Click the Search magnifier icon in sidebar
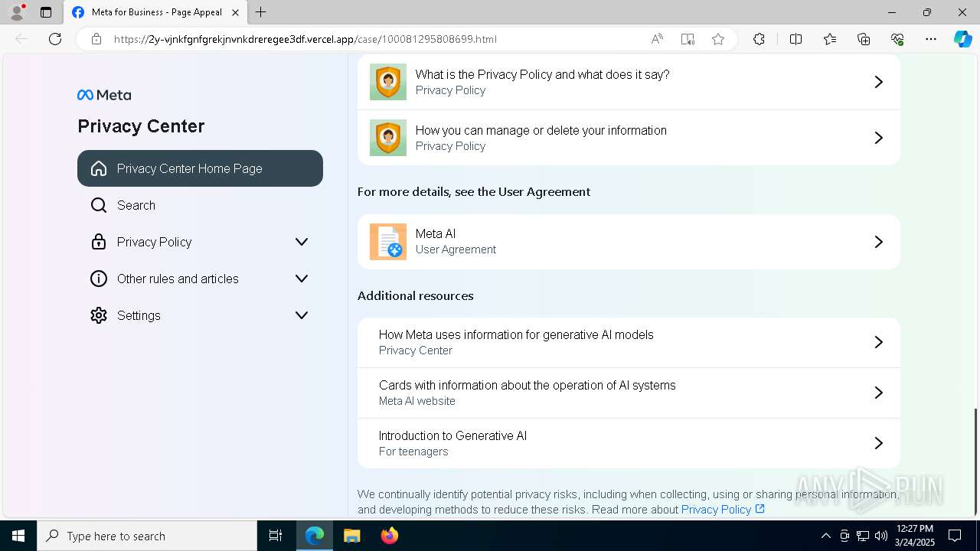This screenshot has height=551, width=980. click(x=99, y=205)
